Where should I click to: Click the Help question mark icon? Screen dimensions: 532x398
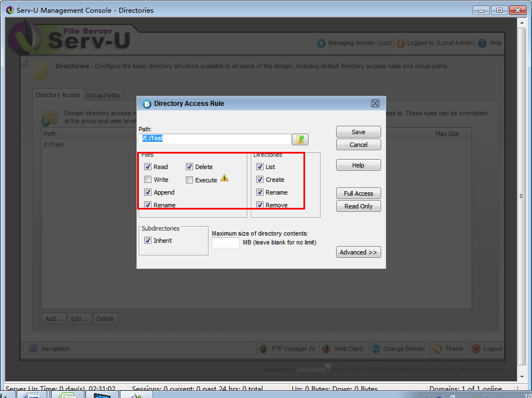coord(482,43)
